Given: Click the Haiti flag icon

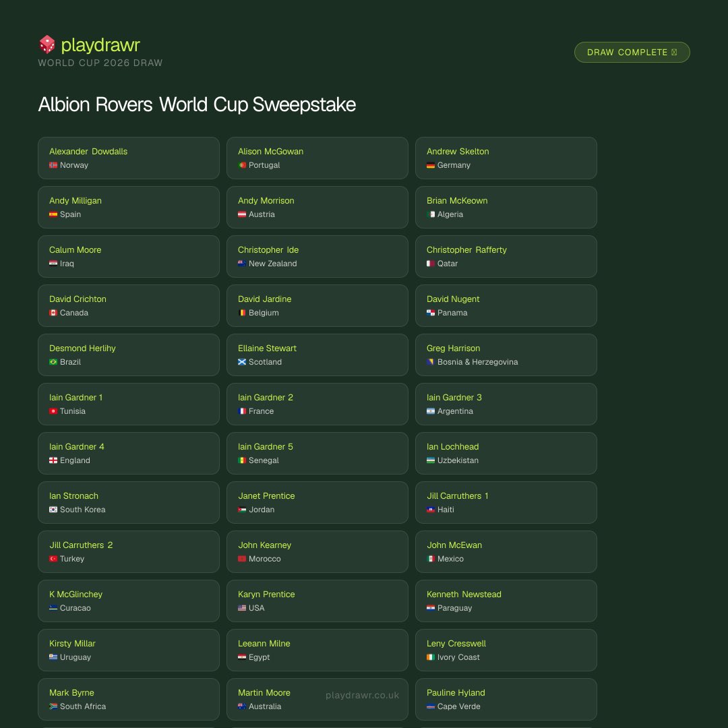Looking at the screenshot, I should (431, 510).
